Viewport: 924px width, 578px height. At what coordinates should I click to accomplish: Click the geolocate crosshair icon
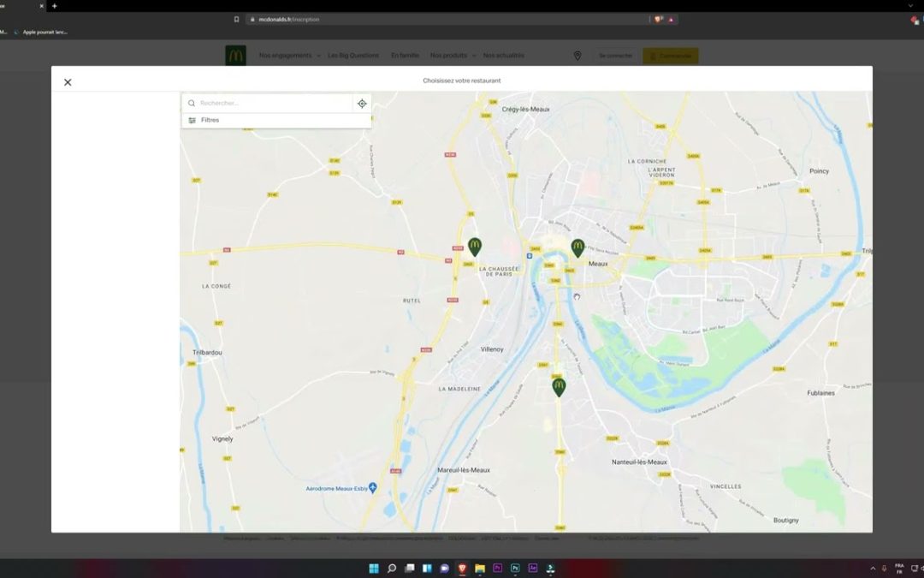362,104
